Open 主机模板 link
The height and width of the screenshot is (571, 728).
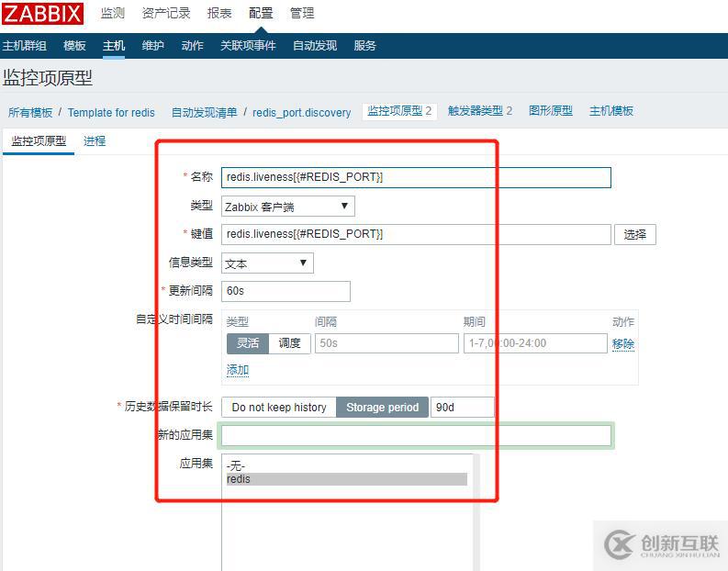pyautogui.click(x=611, y=111)
